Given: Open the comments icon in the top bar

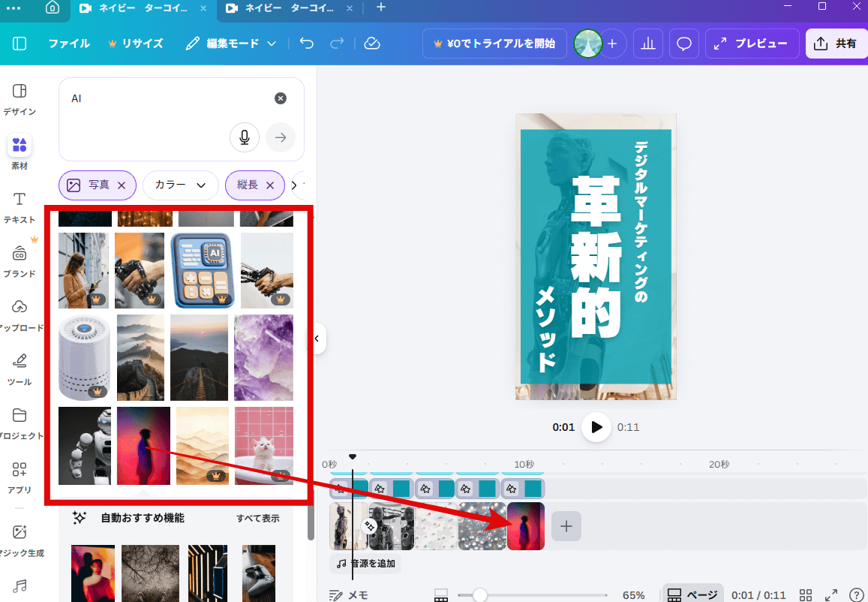Looking at the screenshot, I should 683,44.
